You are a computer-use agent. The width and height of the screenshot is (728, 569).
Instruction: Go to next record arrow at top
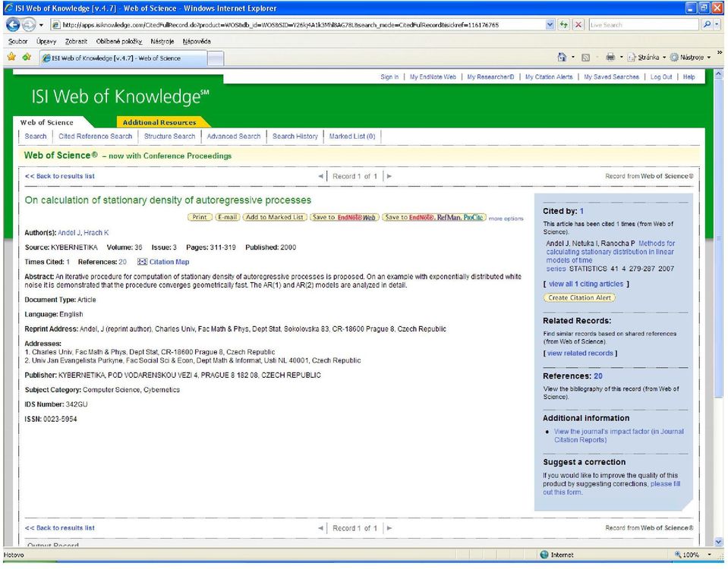(389, 176)
